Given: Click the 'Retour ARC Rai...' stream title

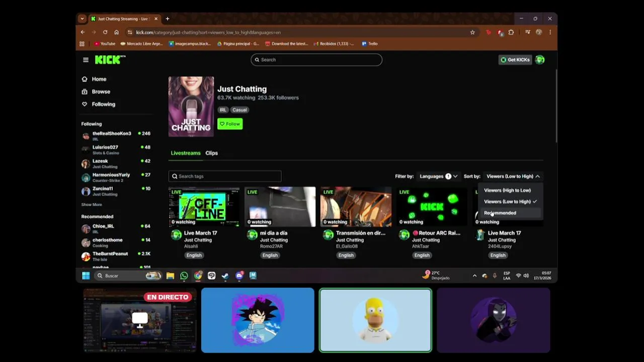Looking at the screenshot, I should point(436,233).
